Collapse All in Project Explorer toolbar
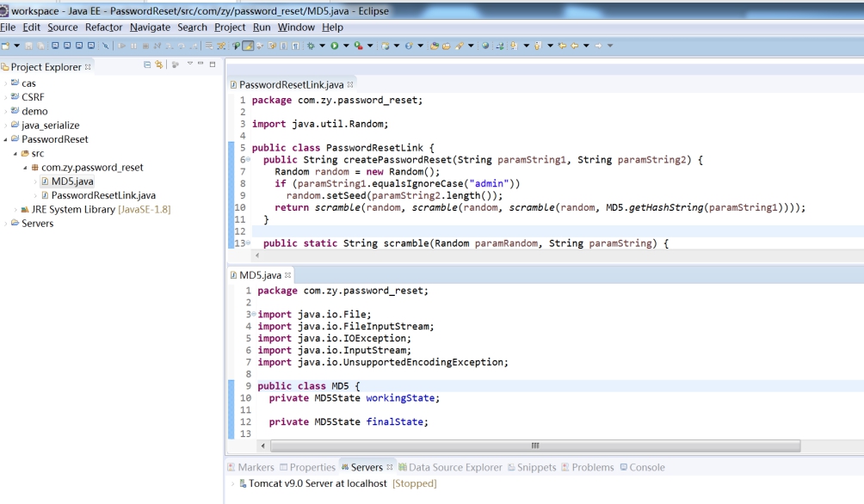This screenshot has height=504, width=864. tap(147, 65)
